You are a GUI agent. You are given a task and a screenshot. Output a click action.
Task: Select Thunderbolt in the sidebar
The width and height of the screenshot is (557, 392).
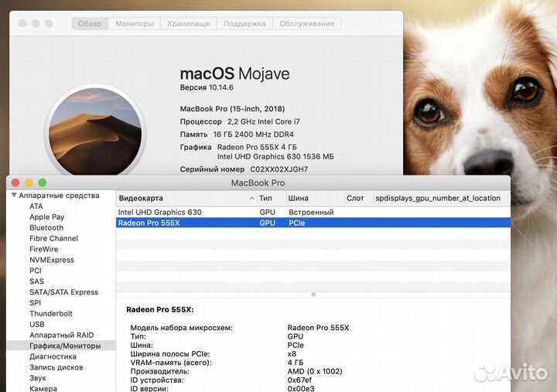click(51, 314)
